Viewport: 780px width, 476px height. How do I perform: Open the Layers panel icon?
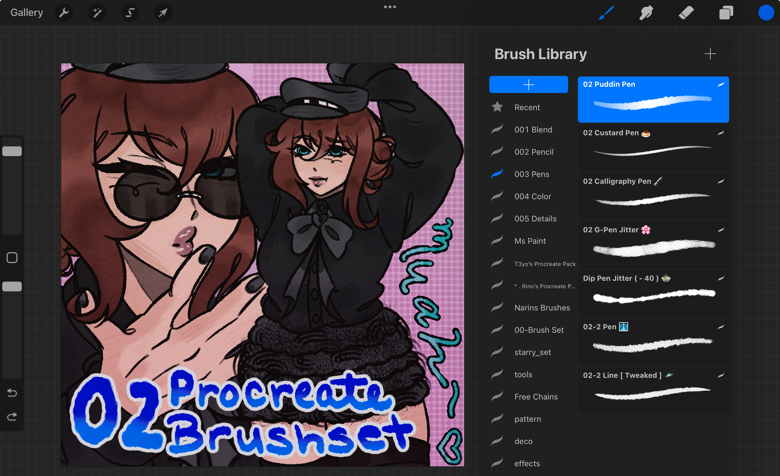726,12
